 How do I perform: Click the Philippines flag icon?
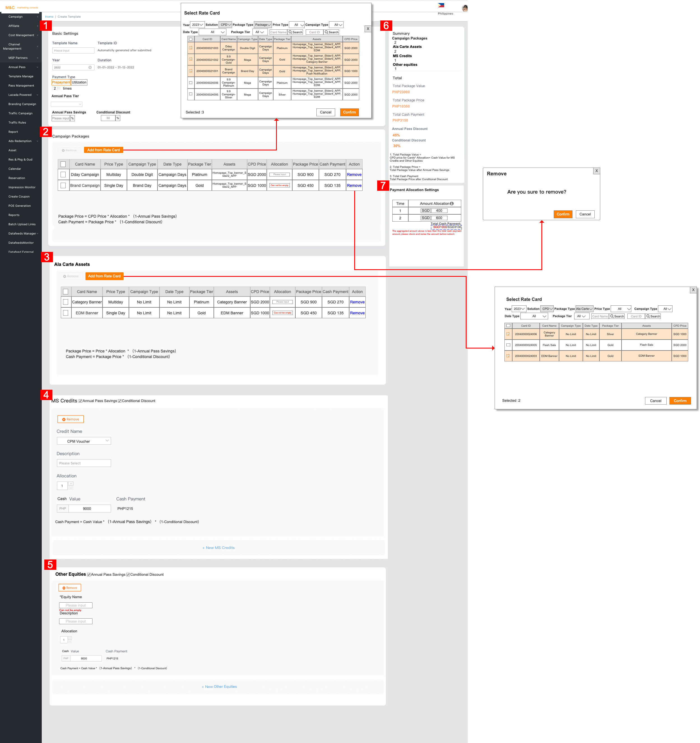[x=441, y=5]
